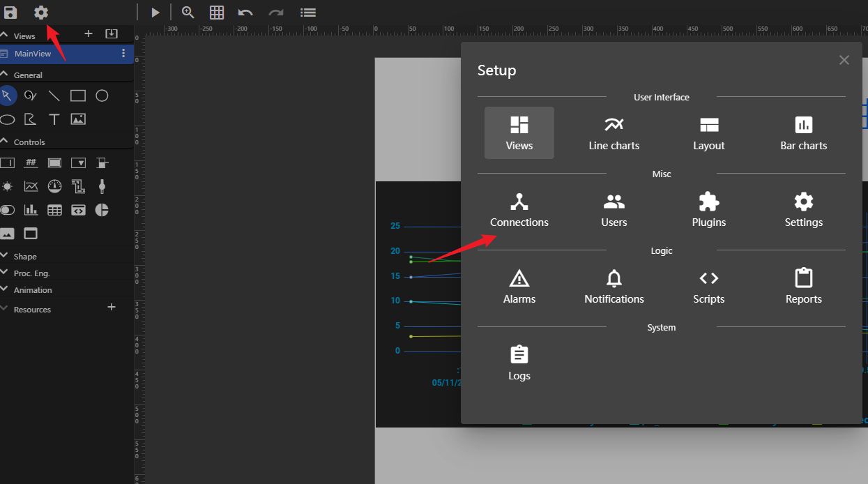This screenshot has width=868, height=484.
Task: Add a resource with the plus icon
Action: coord(112,307)
